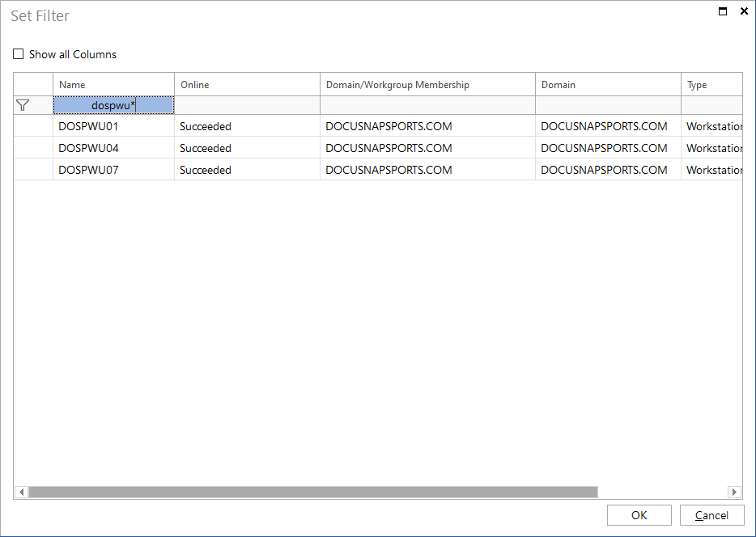Click the row selector of DOSPWU01
756x537 pixels.
tap(33, 126)
